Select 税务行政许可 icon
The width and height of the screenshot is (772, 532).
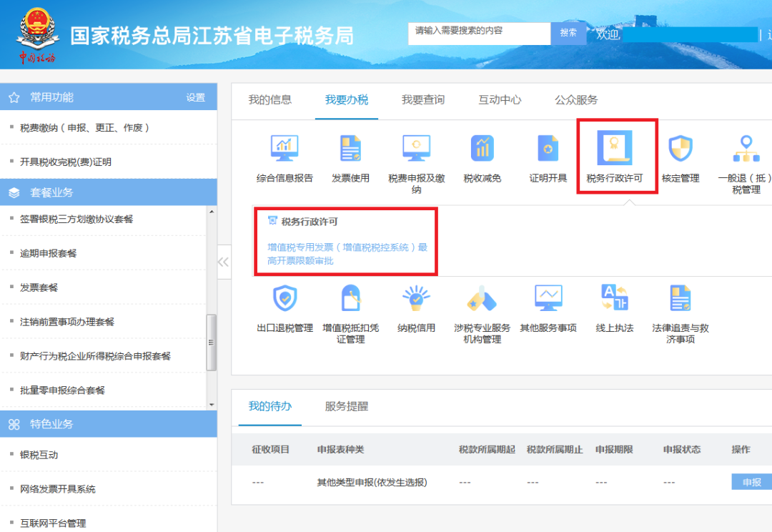[x=615, y=147]
